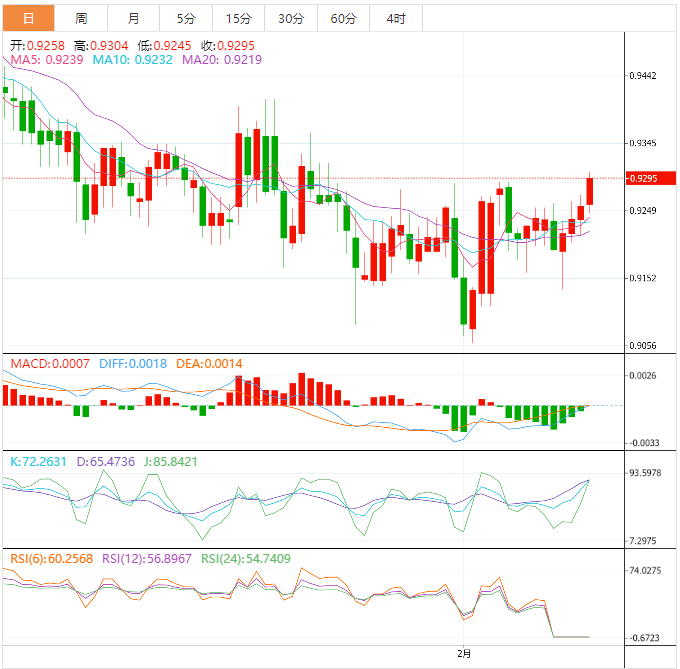Open the 15分 interval tab

pos(238,18)
